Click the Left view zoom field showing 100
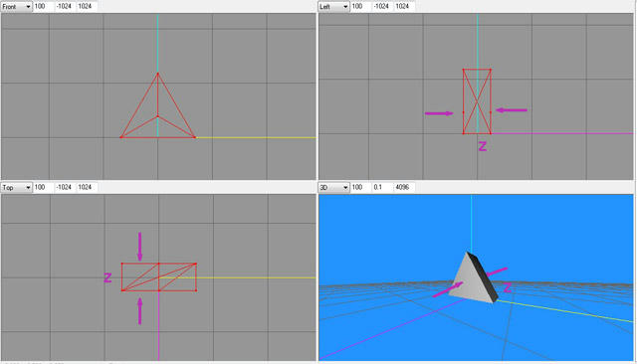The height and width of the screenshot is (364, 637). coord(360,7)
